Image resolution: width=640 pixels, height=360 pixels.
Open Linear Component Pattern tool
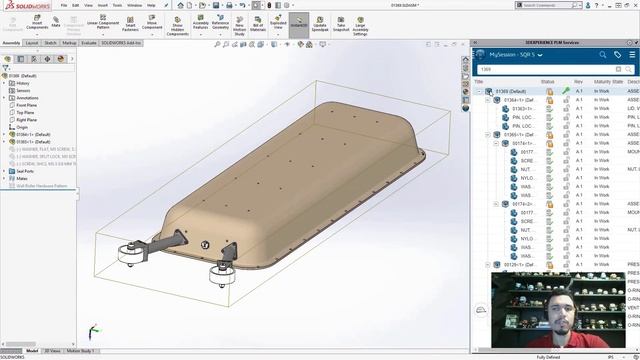103,22
